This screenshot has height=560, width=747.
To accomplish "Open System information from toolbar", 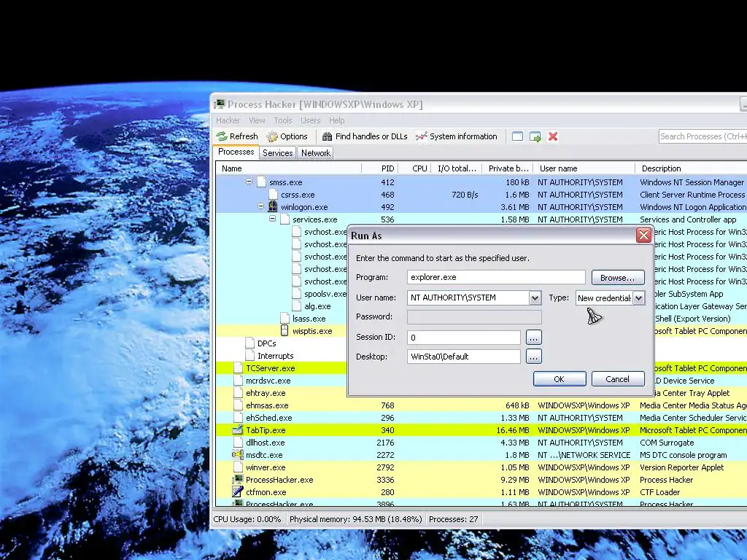I will pos(457,136).
